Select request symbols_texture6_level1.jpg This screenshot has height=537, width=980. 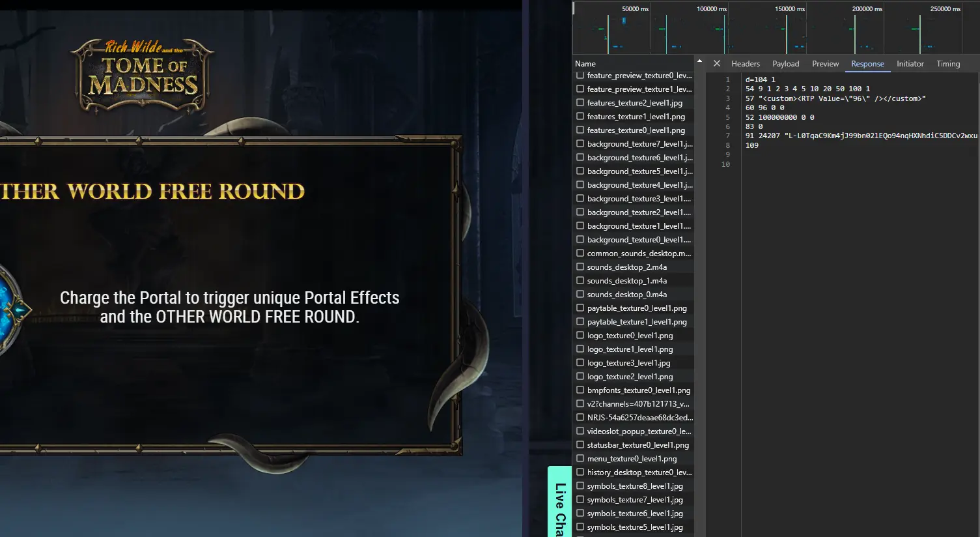click(x=635, y=514)
